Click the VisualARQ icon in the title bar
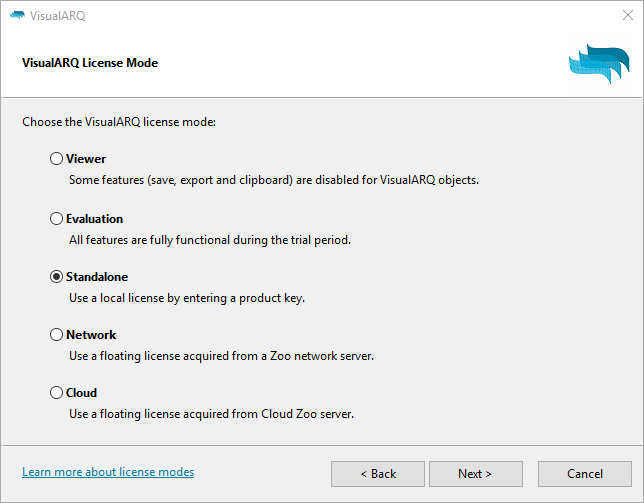This screenshot has height=503, width=644. pos(17,14)
